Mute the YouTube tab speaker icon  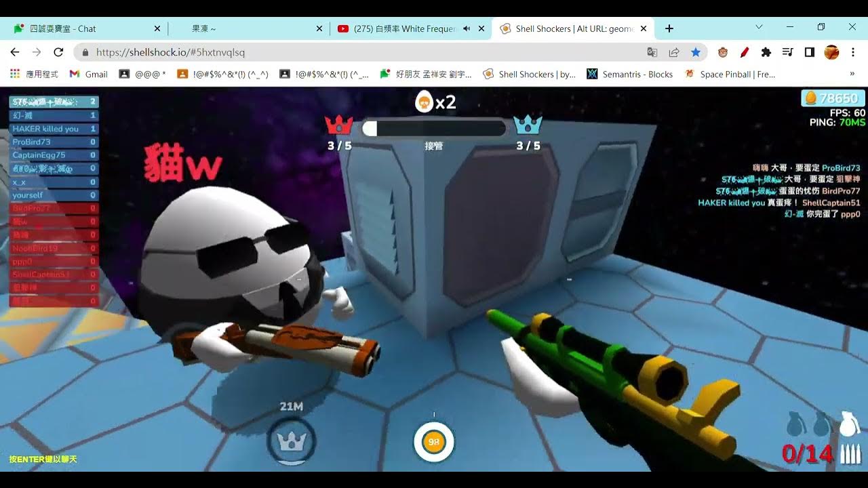click(x=467, y=28)
